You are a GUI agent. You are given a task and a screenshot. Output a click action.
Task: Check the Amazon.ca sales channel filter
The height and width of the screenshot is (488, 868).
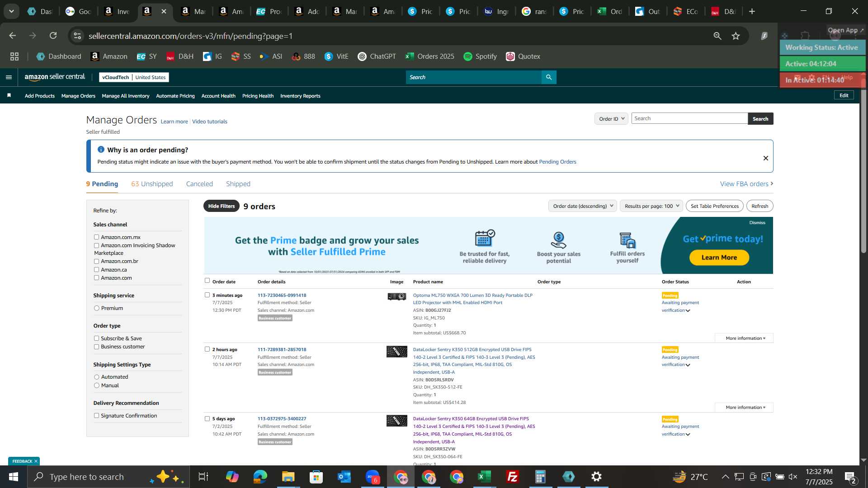(x=96, y=269)
